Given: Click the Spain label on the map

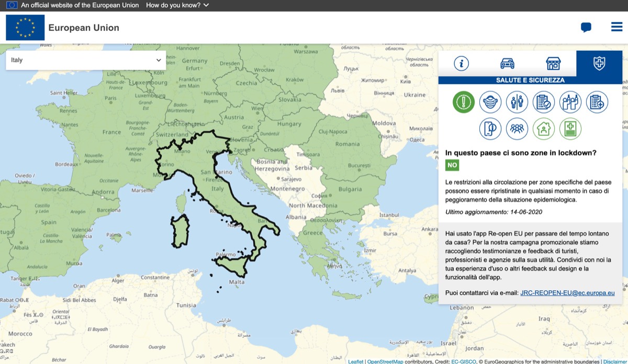Looking at the screenshot, I should point(49,222).
